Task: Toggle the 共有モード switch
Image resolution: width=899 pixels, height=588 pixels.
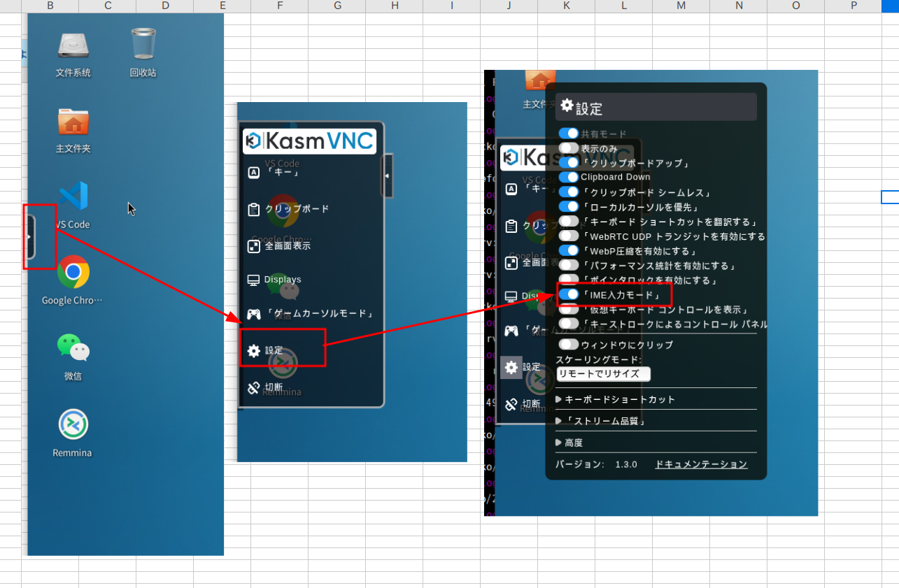Action: pos(569,133)
